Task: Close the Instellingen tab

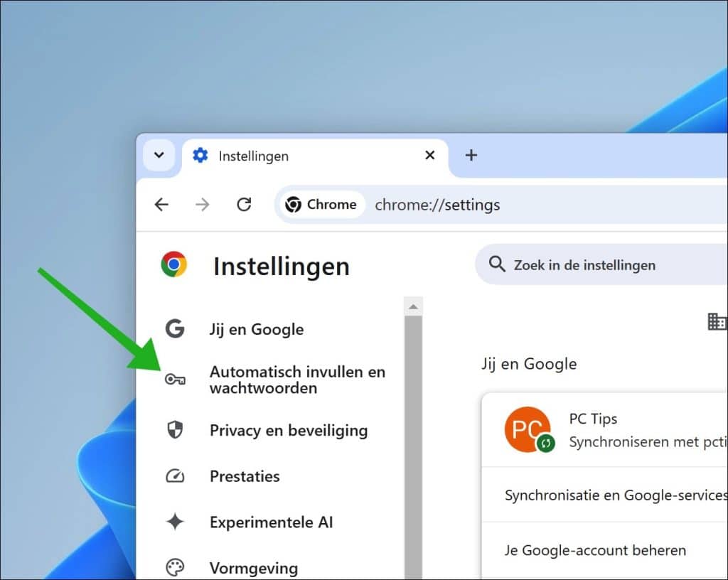Action: tap(430, 155)
